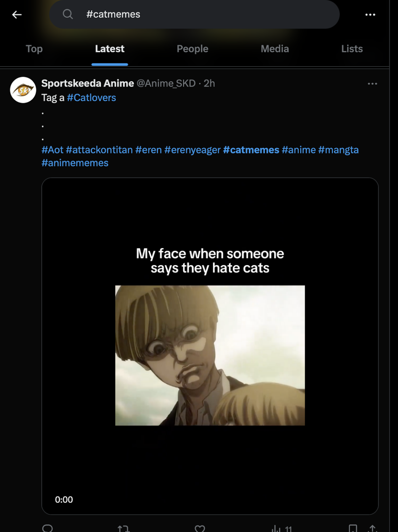Select the Lists tab
Screen dimensions: 398x532
[352, 49]
